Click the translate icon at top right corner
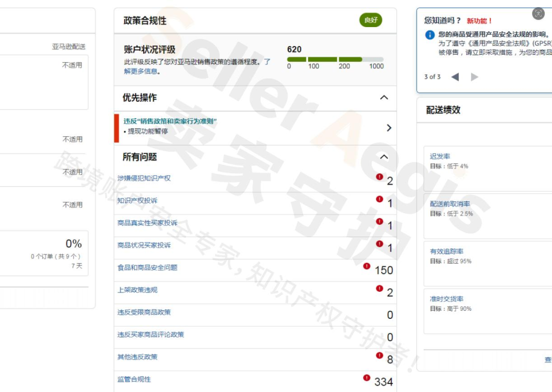Image resolution: width=552 pixels, height=392 pixels. point(538,14)
